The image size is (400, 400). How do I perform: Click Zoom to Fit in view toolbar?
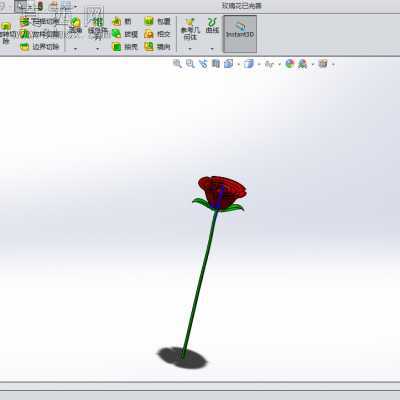(177, 63)
